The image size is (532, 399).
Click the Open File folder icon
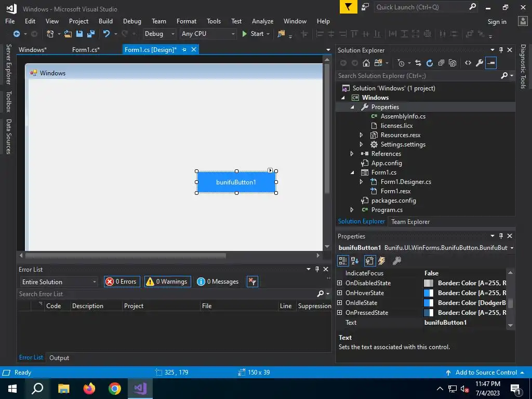click(x=68, y=34)
